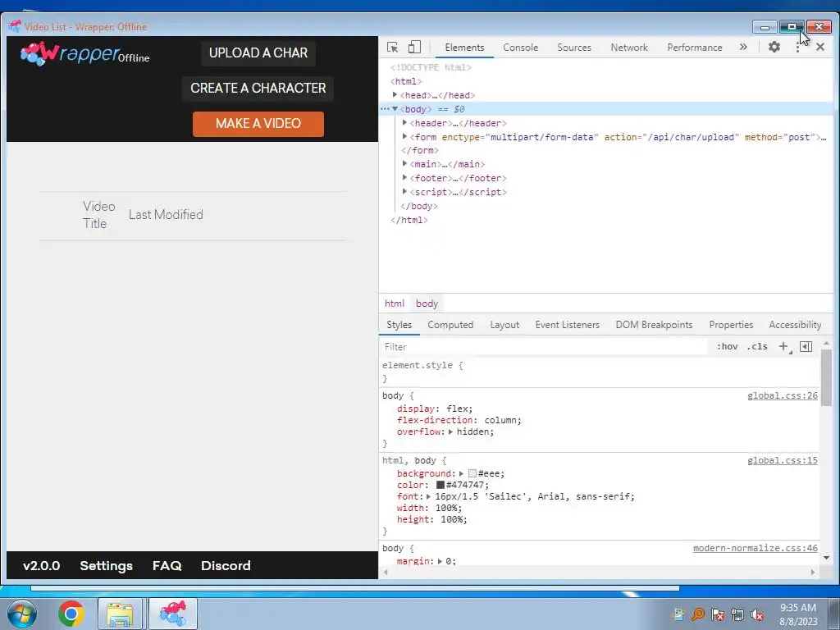Toggle the device toolbar icon
The image size is (840, 630).
tap(414, 47)
